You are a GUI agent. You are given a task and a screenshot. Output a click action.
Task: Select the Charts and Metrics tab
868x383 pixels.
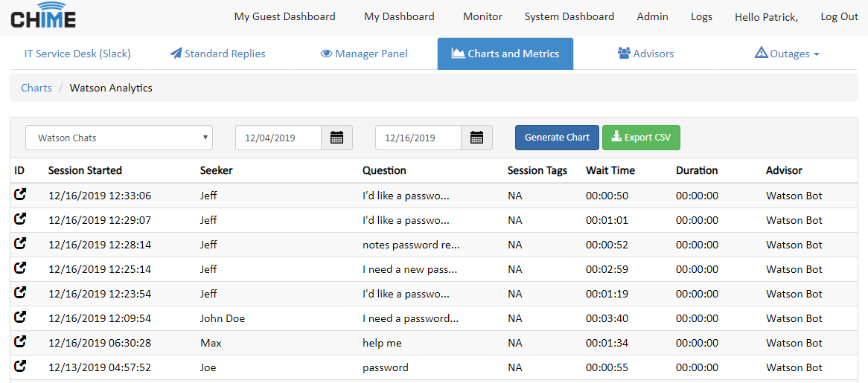[x=505, y=54]
